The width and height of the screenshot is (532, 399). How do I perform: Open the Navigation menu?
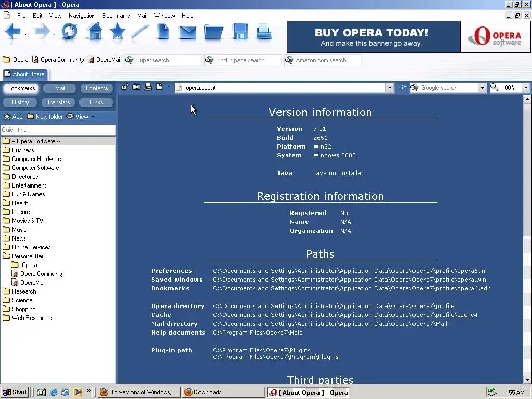coord(82,15)
